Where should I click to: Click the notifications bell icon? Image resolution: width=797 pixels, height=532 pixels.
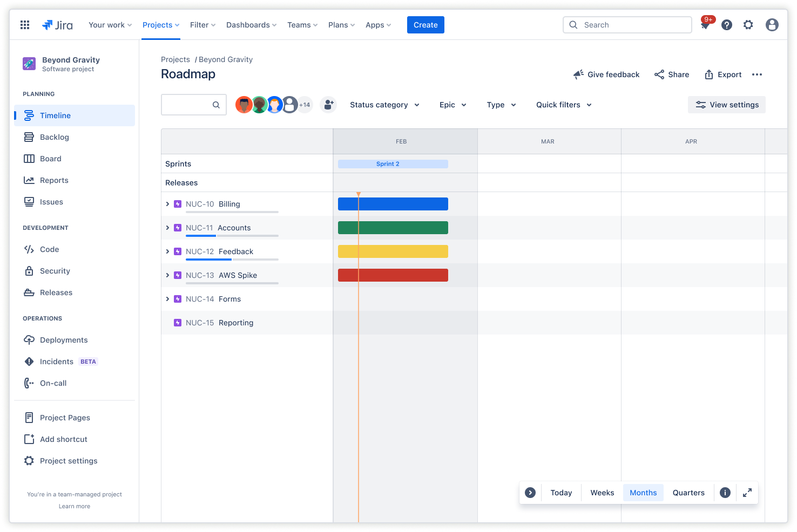coord(705,24)
